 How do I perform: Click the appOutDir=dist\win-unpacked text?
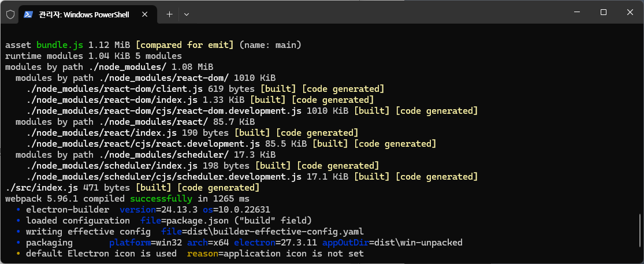tap(393, 243)
